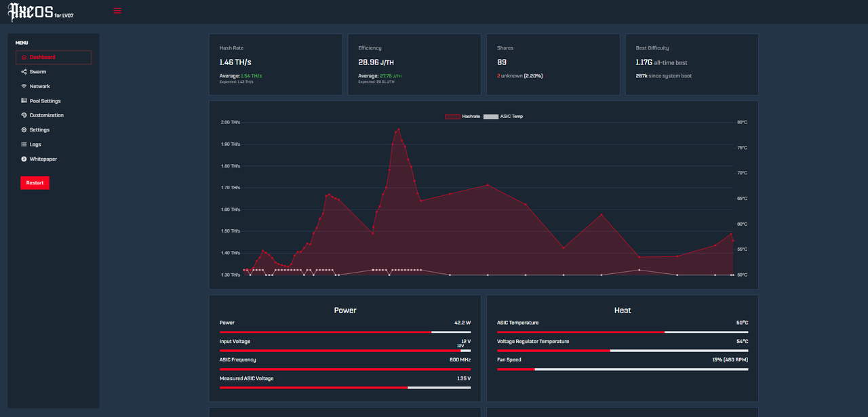The width and height of the screenshot is (868, 417).
Task: Click the "Average: 27.75 J/TH" text
Action: (x=380, y=76)
